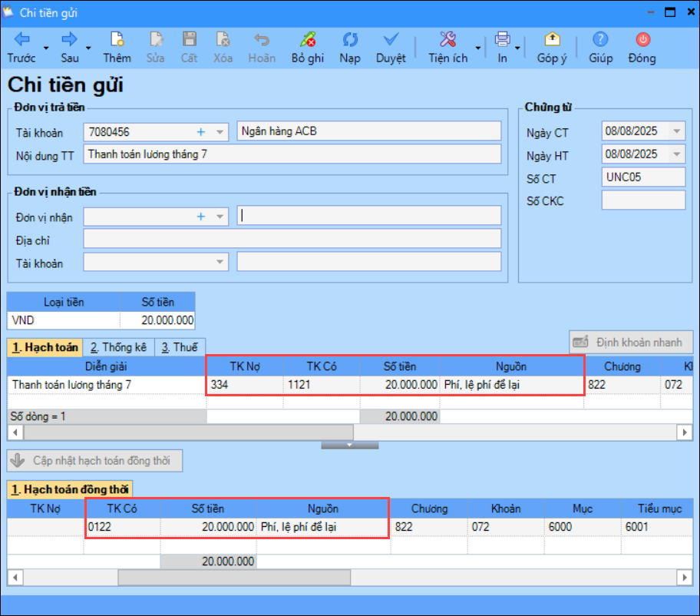The width and height of the screenshot is (700, 616).
Task: Select the Mục cell 6000
Action: 583,527
